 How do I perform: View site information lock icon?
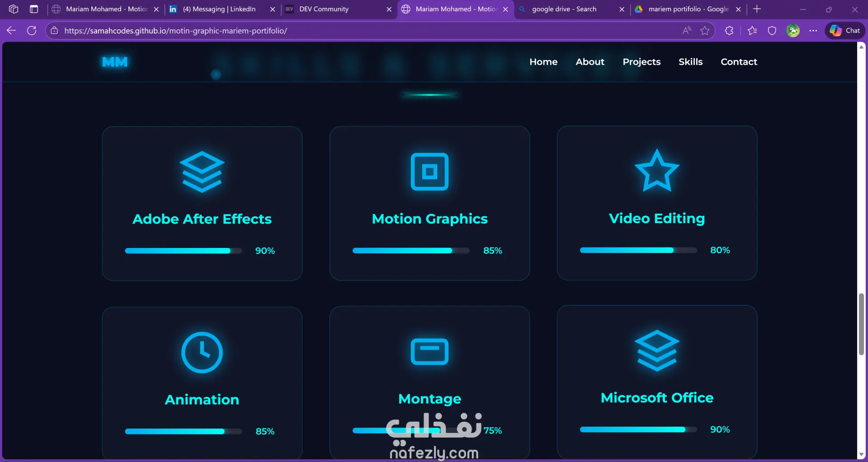coord(54,30)
